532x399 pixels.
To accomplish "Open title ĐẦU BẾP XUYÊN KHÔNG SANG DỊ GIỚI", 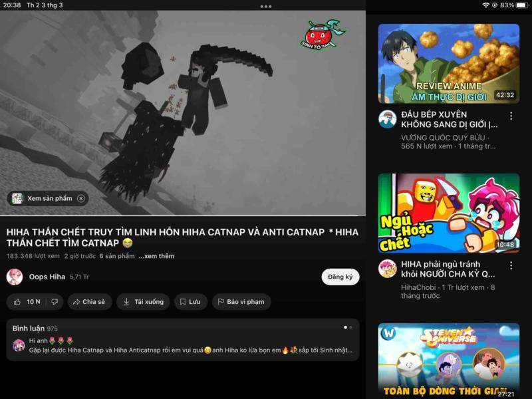I will pos(450,120).
